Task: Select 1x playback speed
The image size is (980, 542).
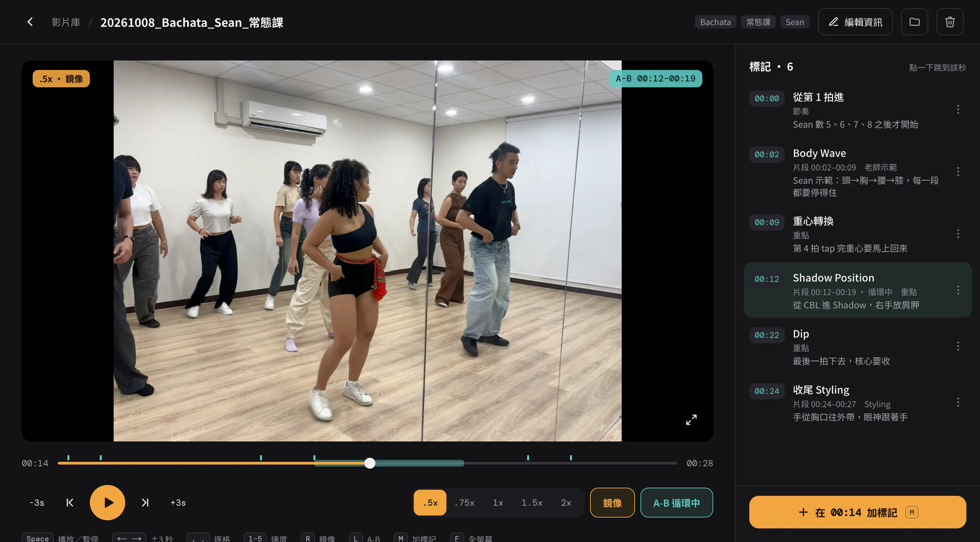Action: click(x=497, y=503)
